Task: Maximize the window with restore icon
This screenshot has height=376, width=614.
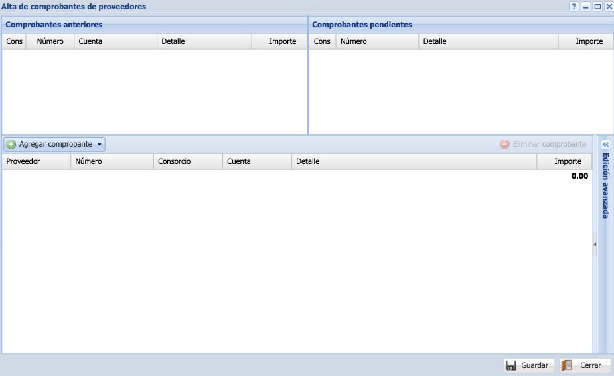Action: pos(598,7)
